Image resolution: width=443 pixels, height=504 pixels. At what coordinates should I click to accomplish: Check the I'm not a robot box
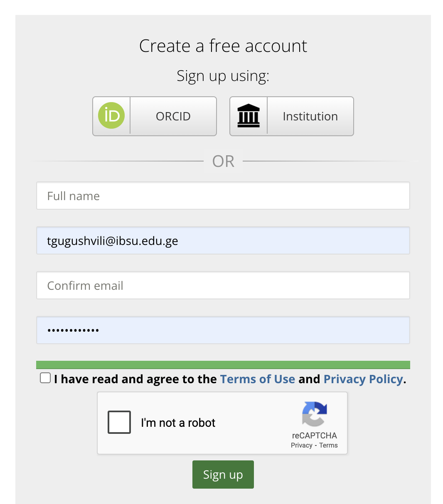coord(119,422)
